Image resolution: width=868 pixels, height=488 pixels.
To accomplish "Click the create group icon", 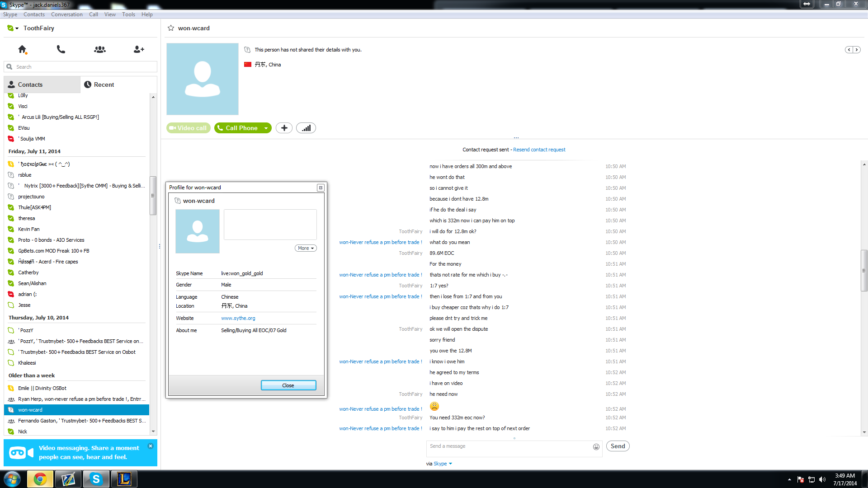I will [100, 49].
